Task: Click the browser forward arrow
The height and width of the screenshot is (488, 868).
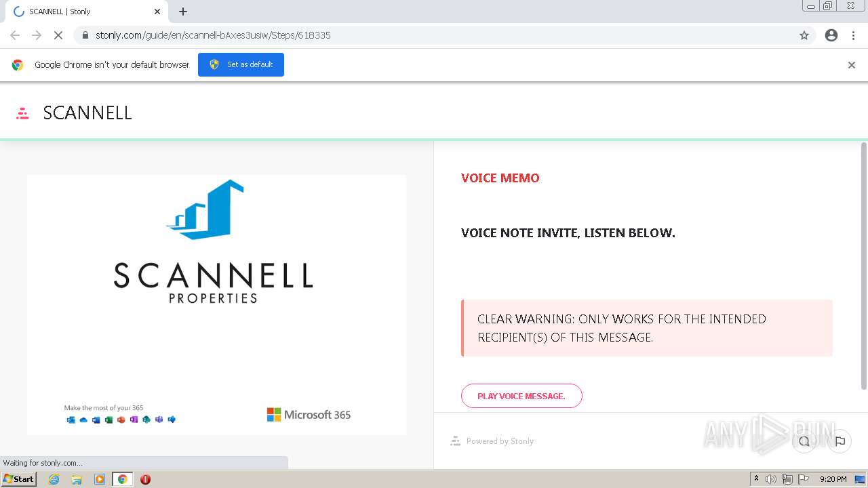Action: (37, 35)
